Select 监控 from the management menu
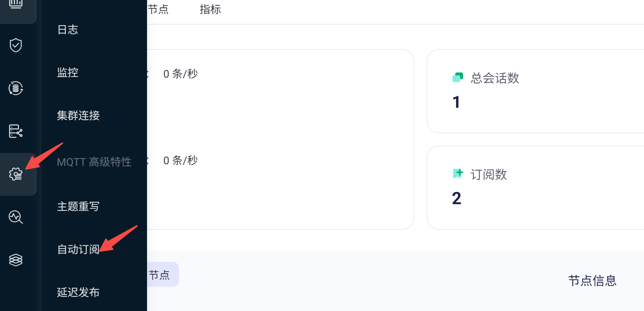The height and width of the screenshot is (311, 644). 68,73
